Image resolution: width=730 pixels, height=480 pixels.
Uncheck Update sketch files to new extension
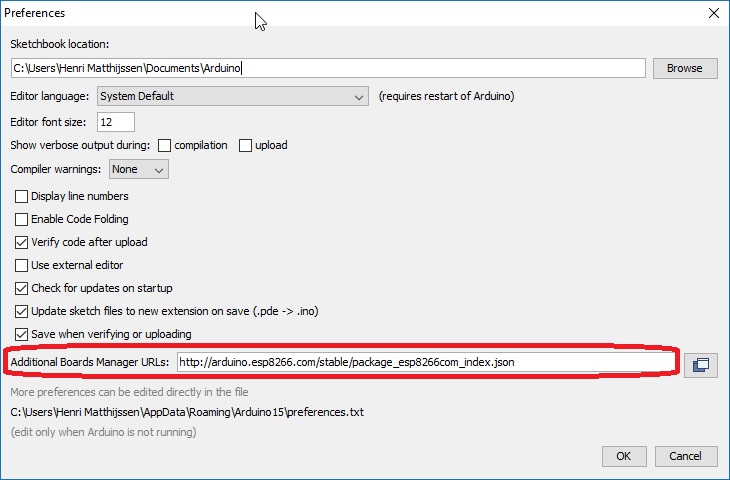21,312
